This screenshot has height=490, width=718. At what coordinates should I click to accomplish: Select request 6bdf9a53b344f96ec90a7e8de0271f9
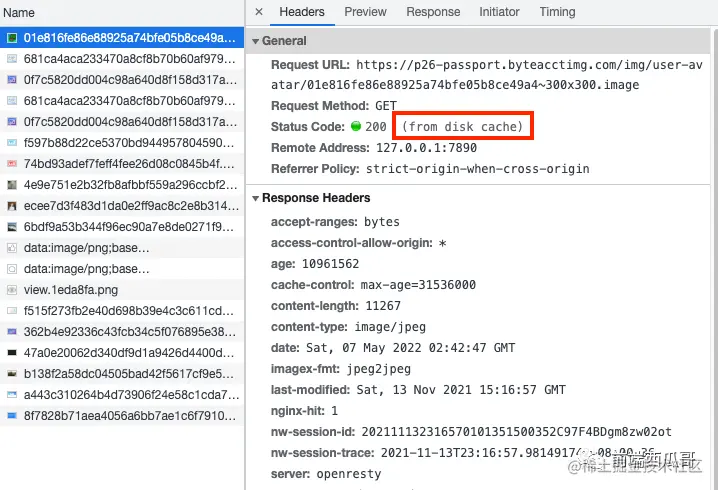pos(122,227)
